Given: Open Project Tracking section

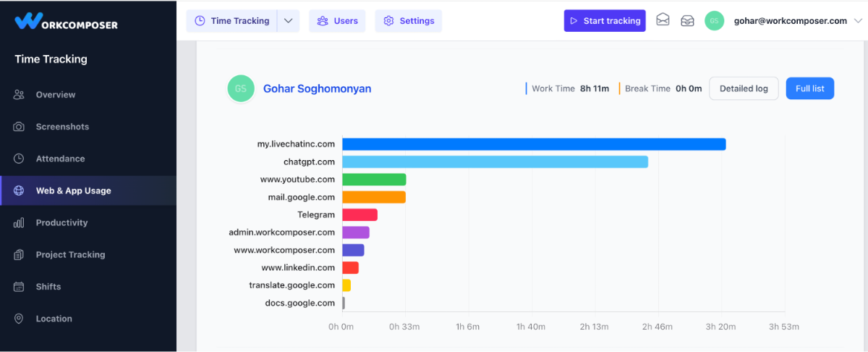Looking at the screenshot, I should (x=88, y=254).
